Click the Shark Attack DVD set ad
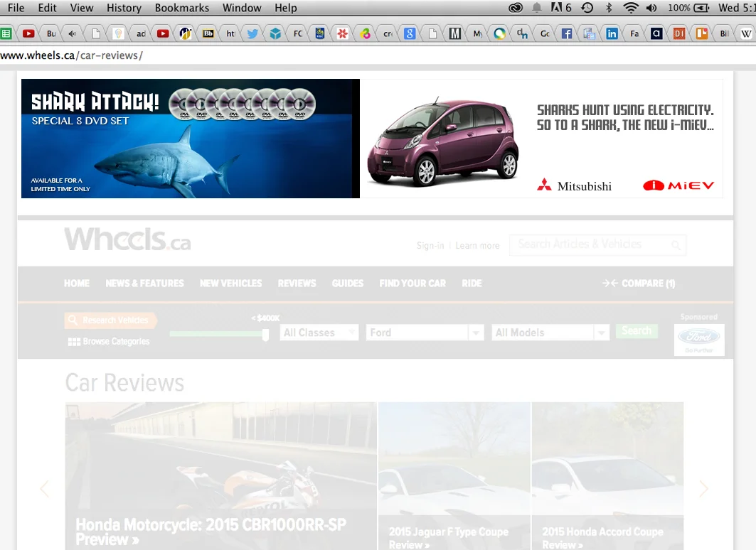Screen dimensions: 756x550 click(191, 139)
